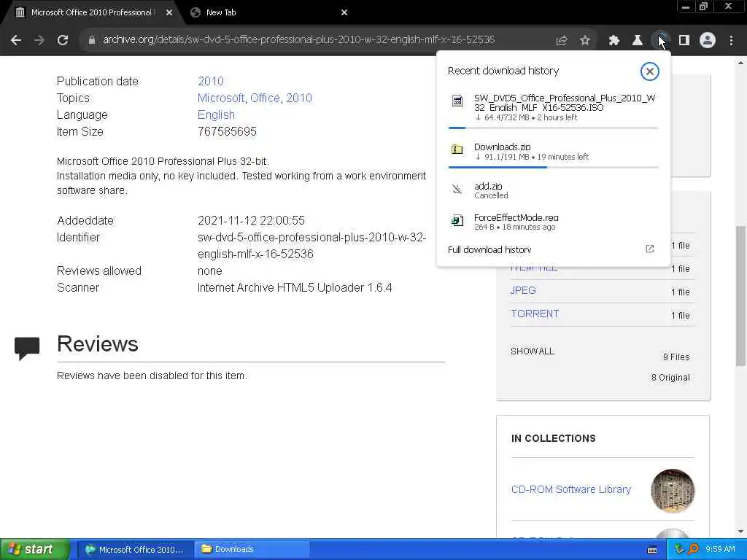
Task: Click the orange search tray icon
Action: tap(693, 550)
